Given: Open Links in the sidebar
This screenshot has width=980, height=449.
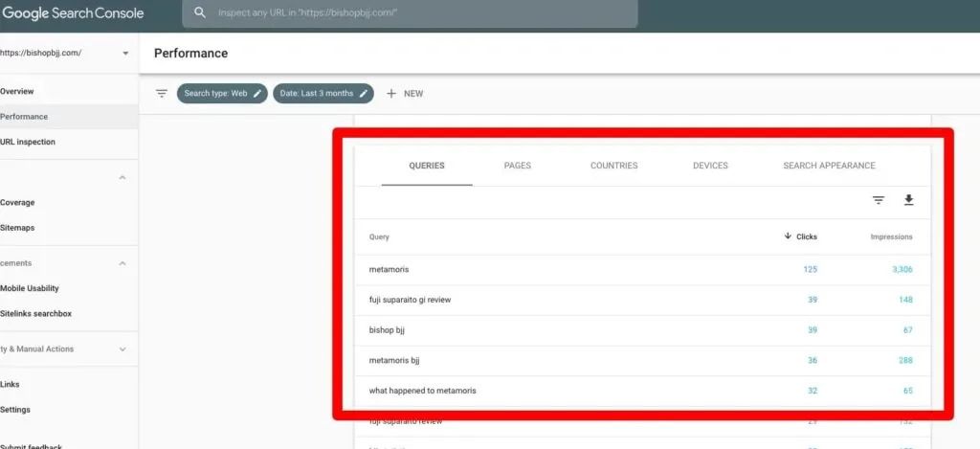Looking at the screenshot, I should (x=10, y=385).
